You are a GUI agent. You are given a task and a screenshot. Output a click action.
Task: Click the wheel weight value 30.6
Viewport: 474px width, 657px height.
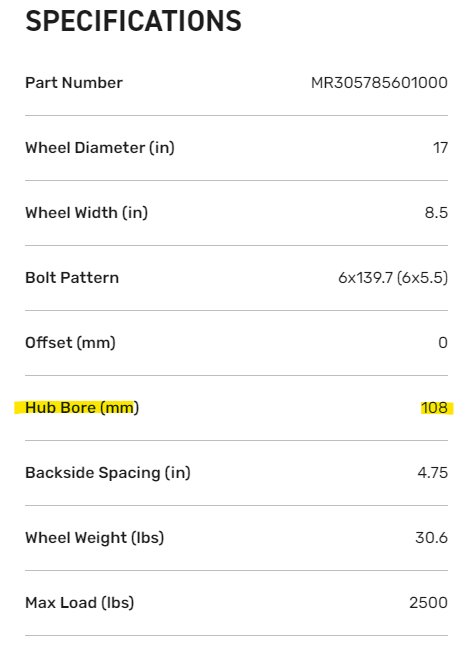coord(432,538)
